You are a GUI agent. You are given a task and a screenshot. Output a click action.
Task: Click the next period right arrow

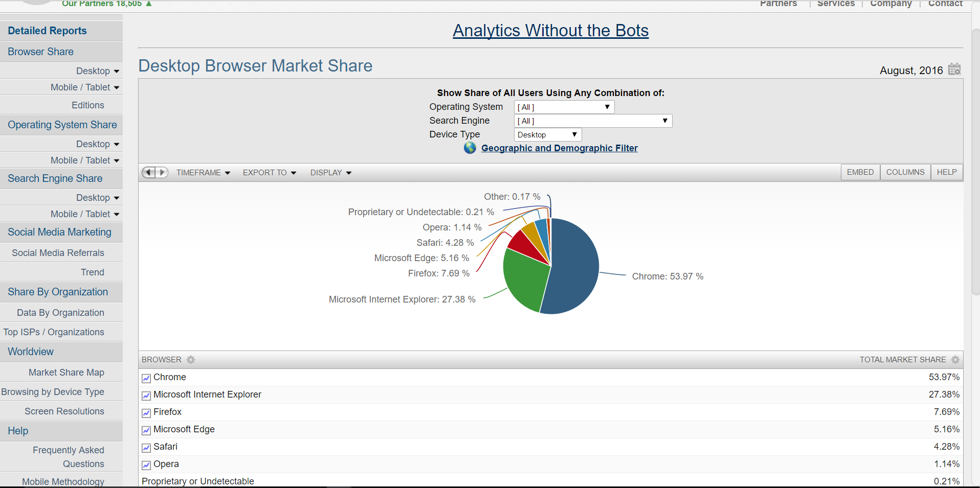click(162, 172)
